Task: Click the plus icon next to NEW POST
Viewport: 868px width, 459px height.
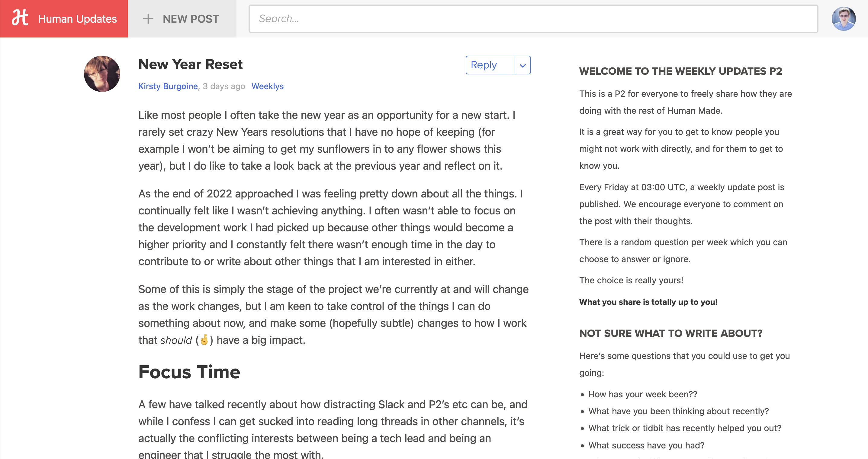Action: (148, 19)
